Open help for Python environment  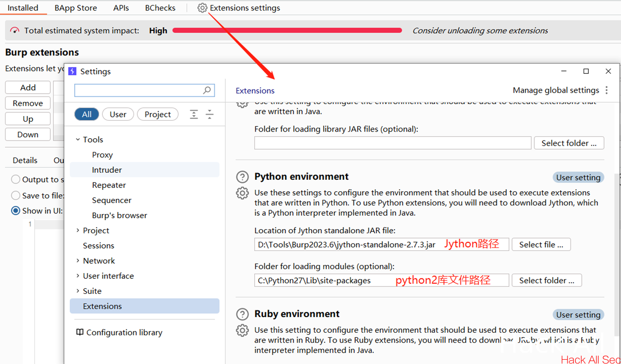pos(243,177)
